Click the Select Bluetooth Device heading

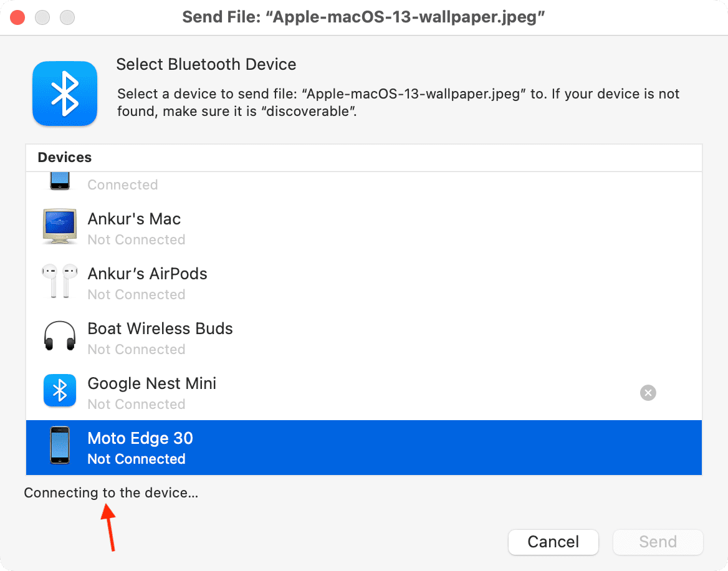pyautogui.click(x=206, y=65)
